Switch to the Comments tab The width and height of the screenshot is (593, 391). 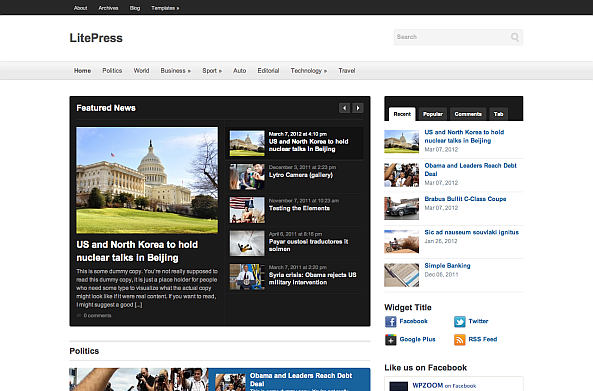(468, 114)
